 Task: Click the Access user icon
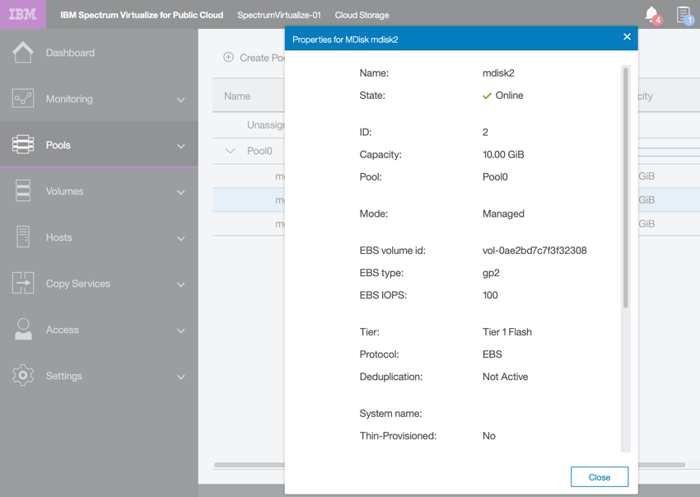pyautogui.click(x=23, y=330)
